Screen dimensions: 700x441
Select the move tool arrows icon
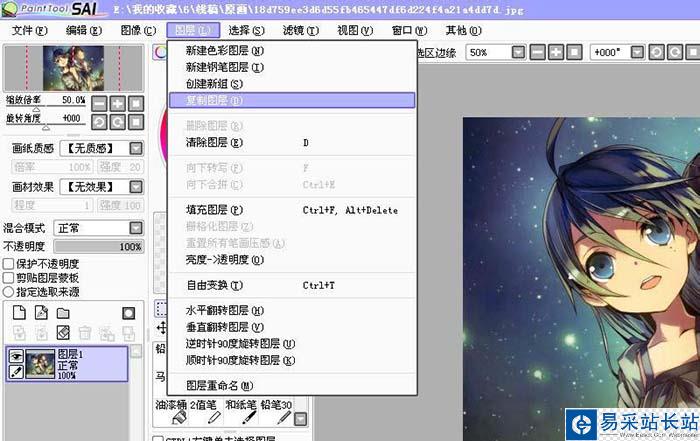161,328
